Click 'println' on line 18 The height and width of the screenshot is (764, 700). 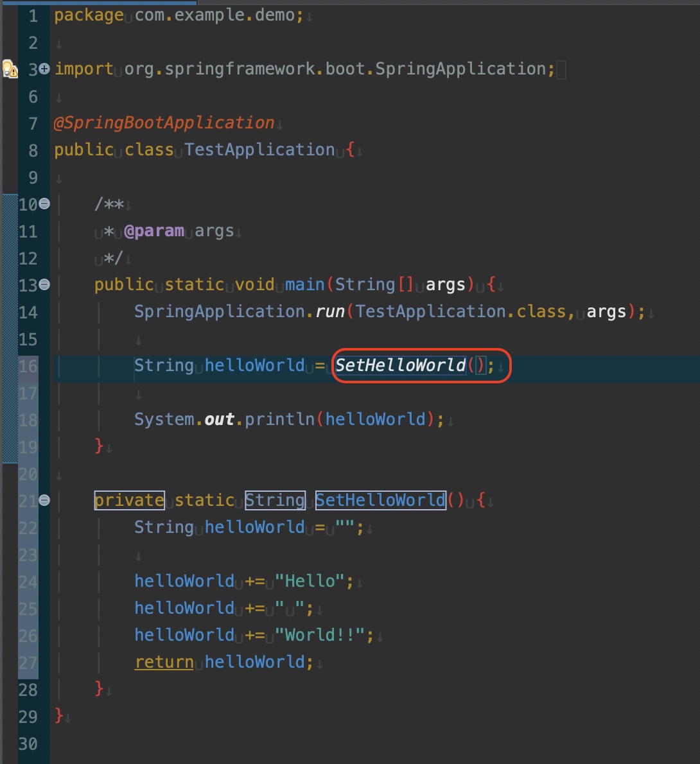[280, 419]
